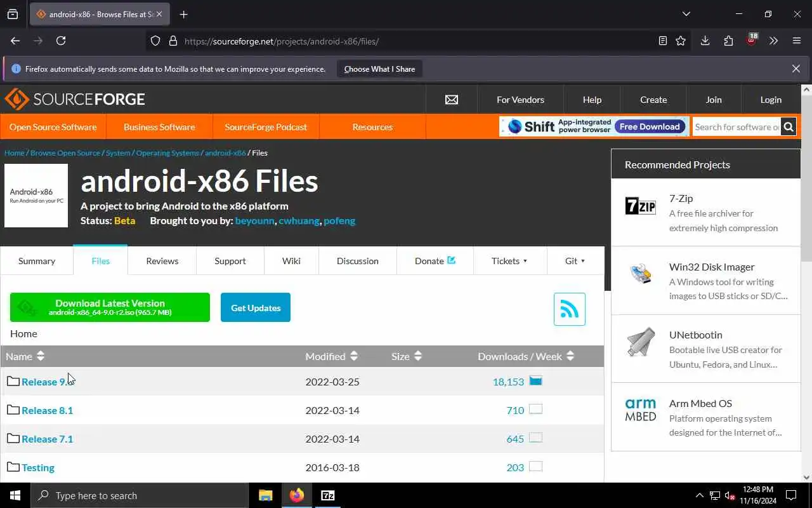Open the Business Software menu

tap(159, 127)
